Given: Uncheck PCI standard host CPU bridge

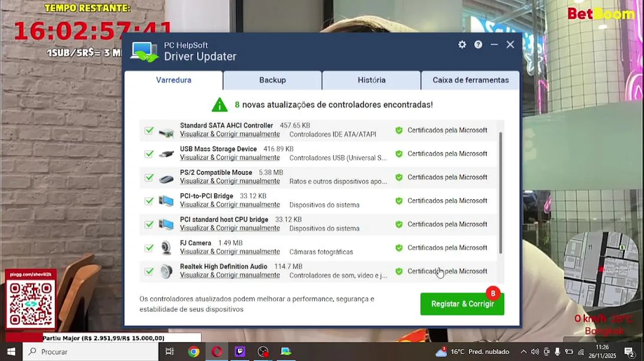Looking at the screenshot, I should (x=149, y=225).
